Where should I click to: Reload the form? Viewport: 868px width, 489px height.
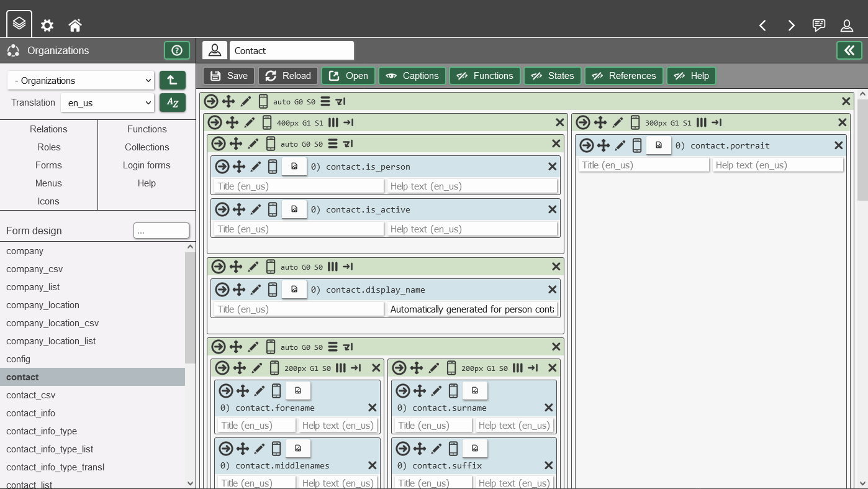click(288, 76)
